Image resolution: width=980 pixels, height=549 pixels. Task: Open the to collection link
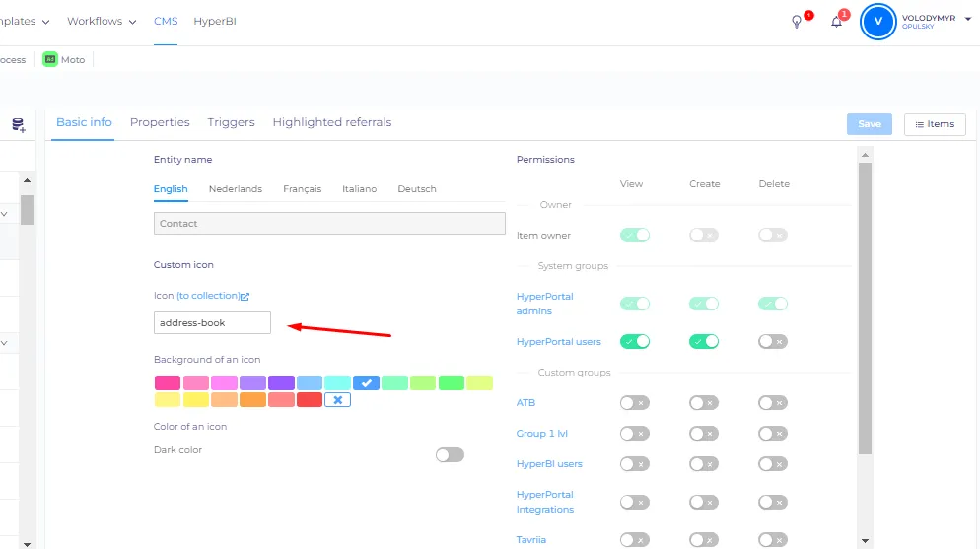(x=207, y=296)
